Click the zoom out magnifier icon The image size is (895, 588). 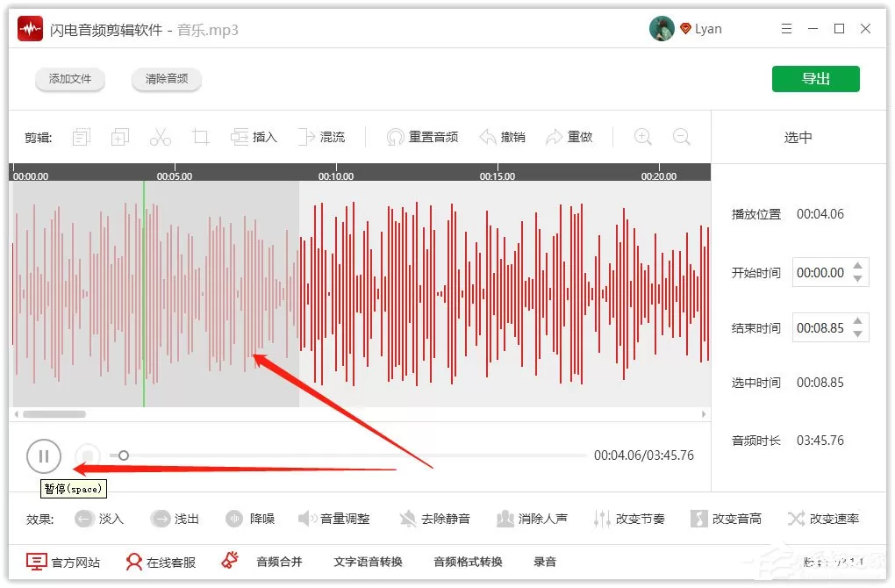coord(681,137)
